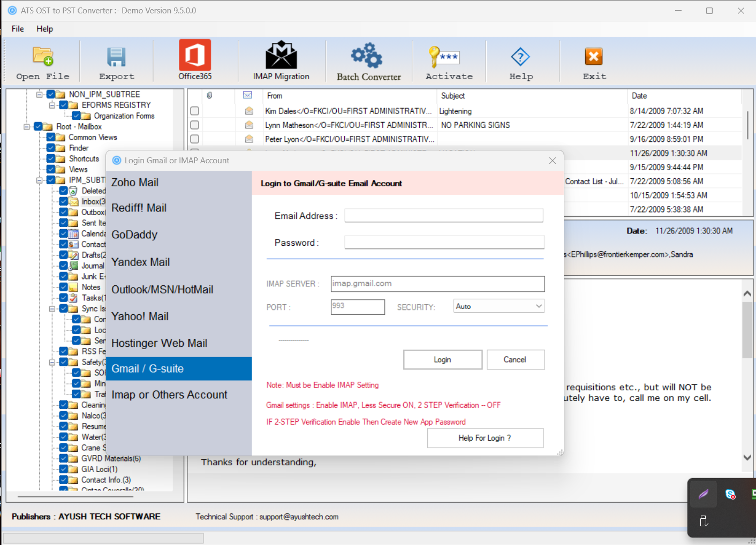
Task: Click the Export toolbar icon
Action: click(116, 57)
